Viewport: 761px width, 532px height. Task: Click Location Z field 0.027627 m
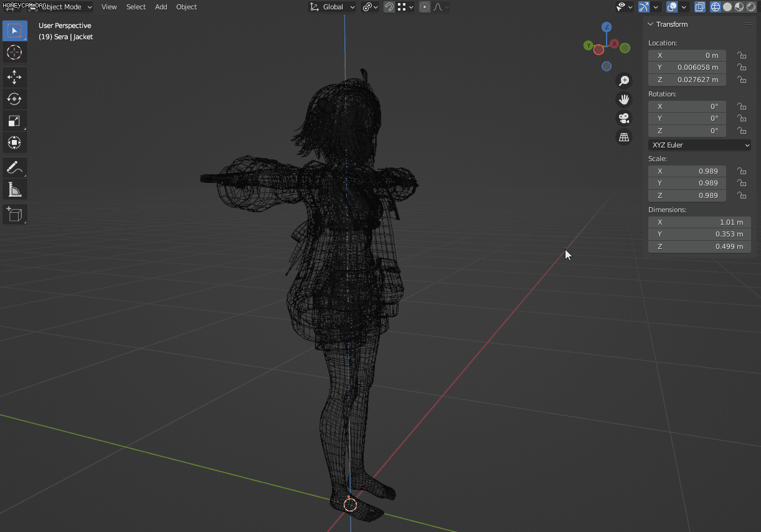[x=687, y=80]
